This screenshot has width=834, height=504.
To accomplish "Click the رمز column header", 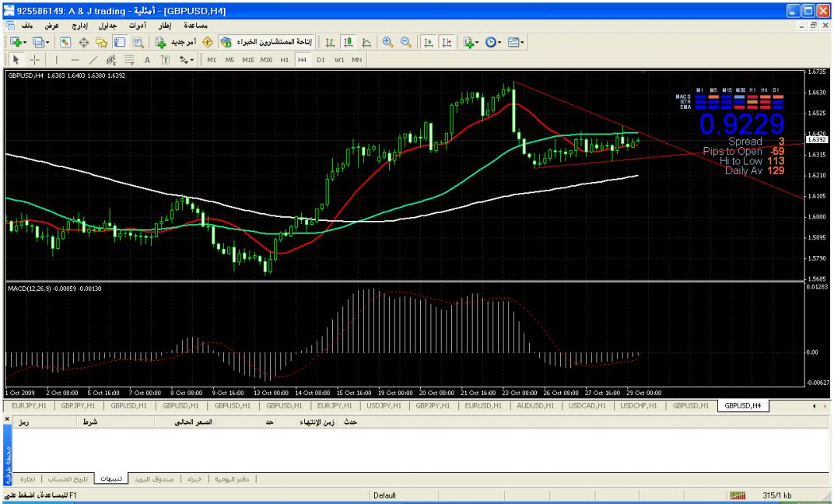I will click(26, 421).
